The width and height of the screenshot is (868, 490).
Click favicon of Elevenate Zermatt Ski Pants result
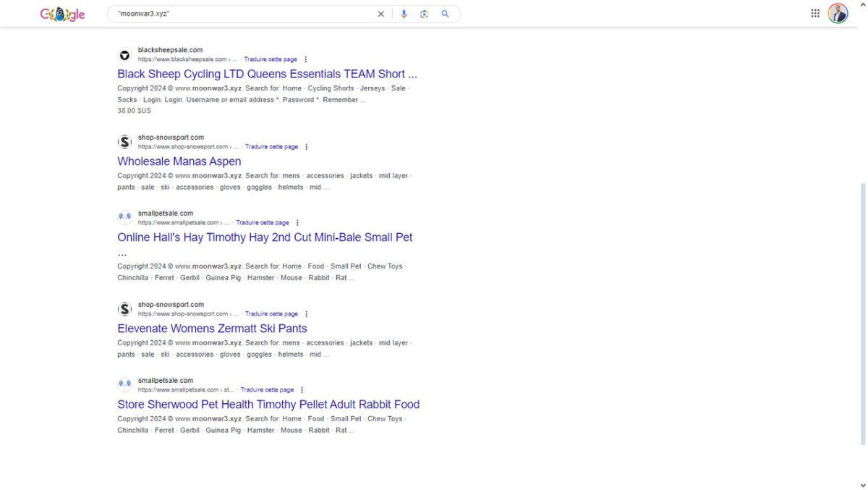(124, 309)
